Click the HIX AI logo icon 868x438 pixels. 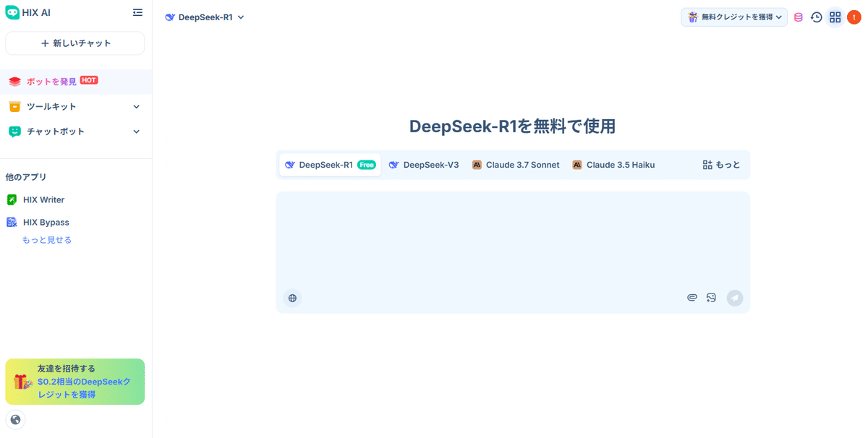(x=13, y=12)
